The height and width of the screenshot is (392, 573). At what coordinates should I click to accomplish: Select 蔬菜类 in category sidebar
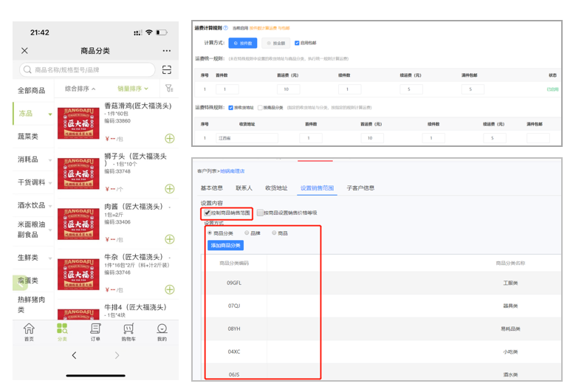point(28,137)
